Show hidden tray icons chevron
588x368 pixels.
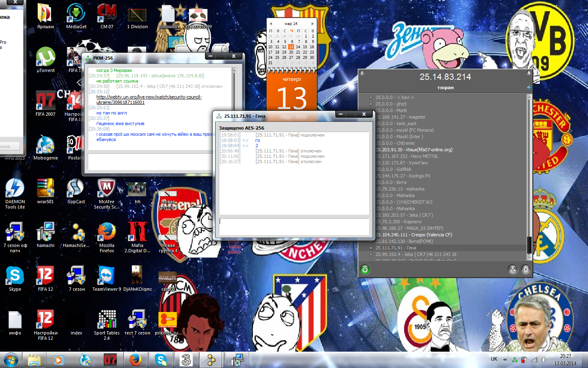(505, 360)
